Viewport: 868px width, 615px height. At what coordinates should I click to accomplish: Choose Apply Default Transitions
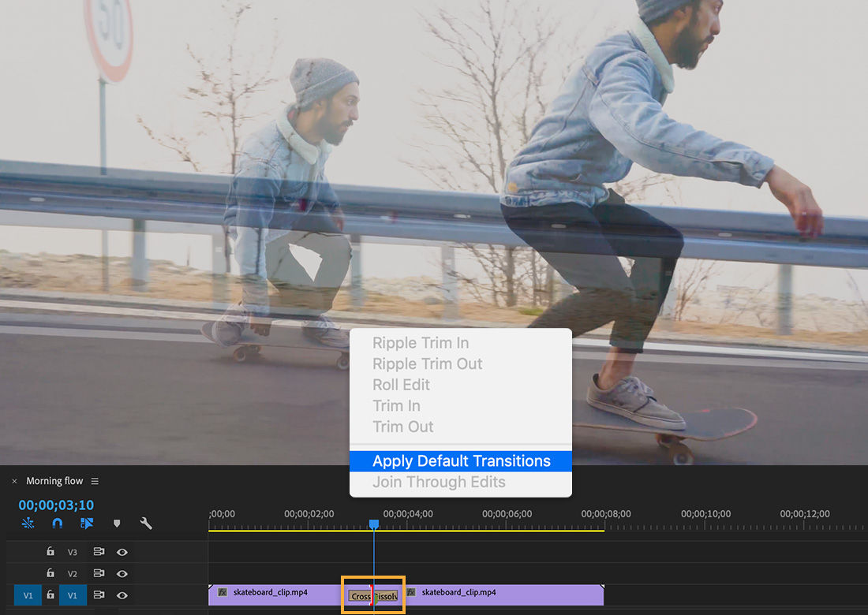[x=460, y=460]
